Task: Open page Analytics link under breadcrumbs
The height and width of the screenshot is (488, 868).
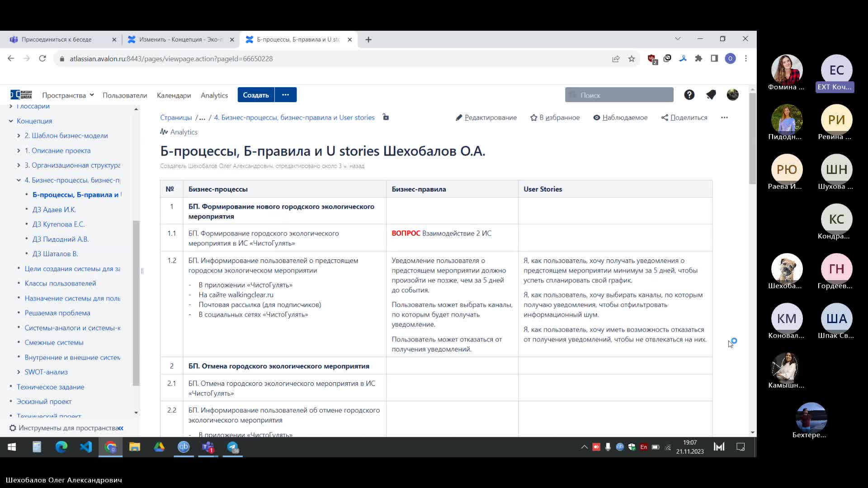Action: coord(179,132)
